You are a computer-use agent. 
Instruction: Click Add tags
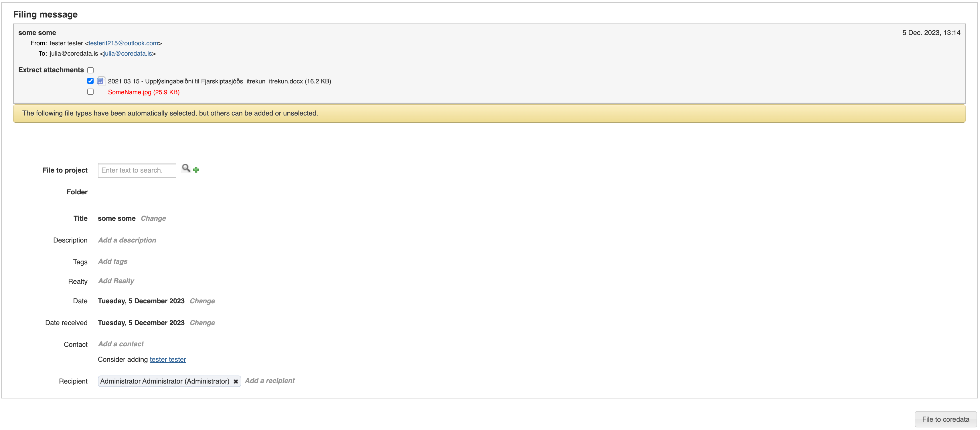click(112, 261)
